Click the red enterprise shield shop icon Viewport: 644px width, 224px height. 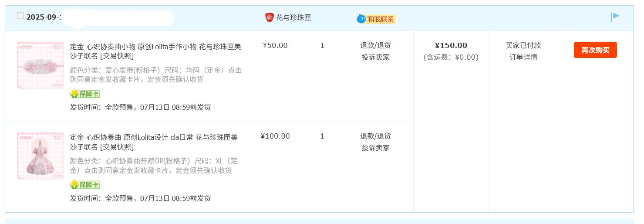pyautogui.click(x=270, y=17)
